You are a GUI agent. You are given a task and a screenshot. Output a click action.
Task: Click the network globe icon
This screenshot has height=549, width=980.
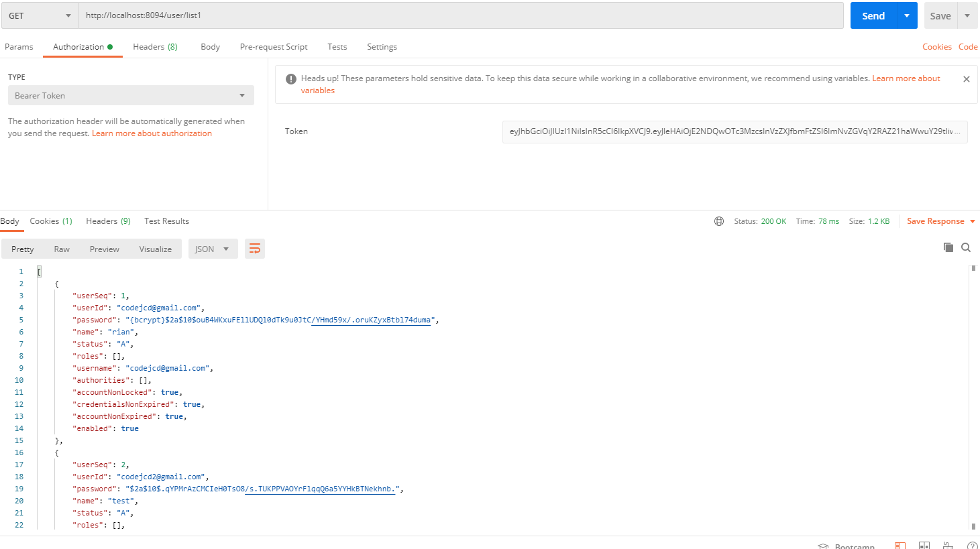(x=719, y=221)
